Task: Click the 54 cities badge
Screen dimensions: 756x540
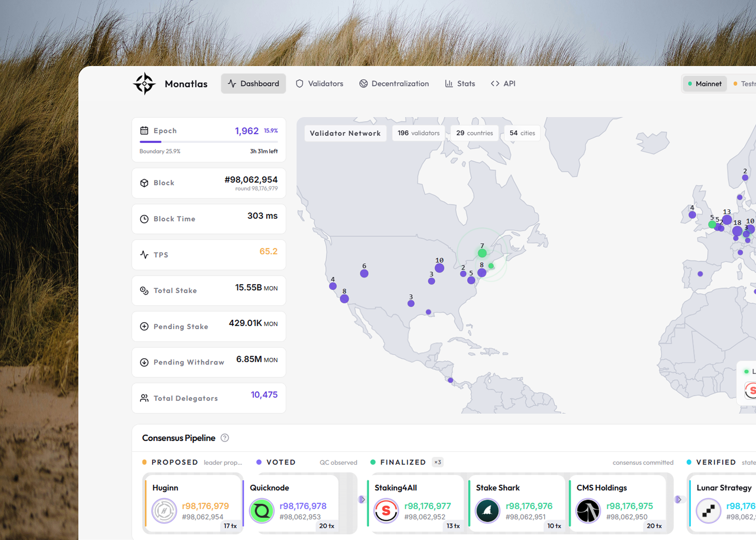Action: (522, 133)
